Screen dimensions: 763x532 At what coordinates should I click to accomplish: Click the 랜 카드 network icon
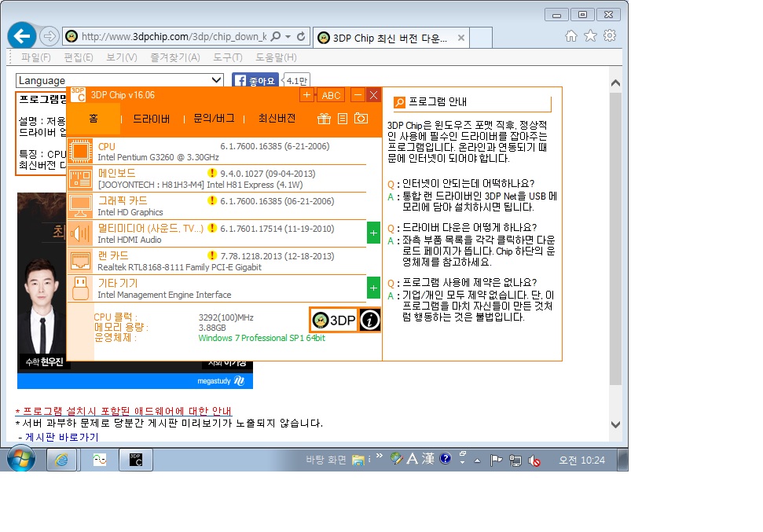pyautogui.click(x=80, y=261)
